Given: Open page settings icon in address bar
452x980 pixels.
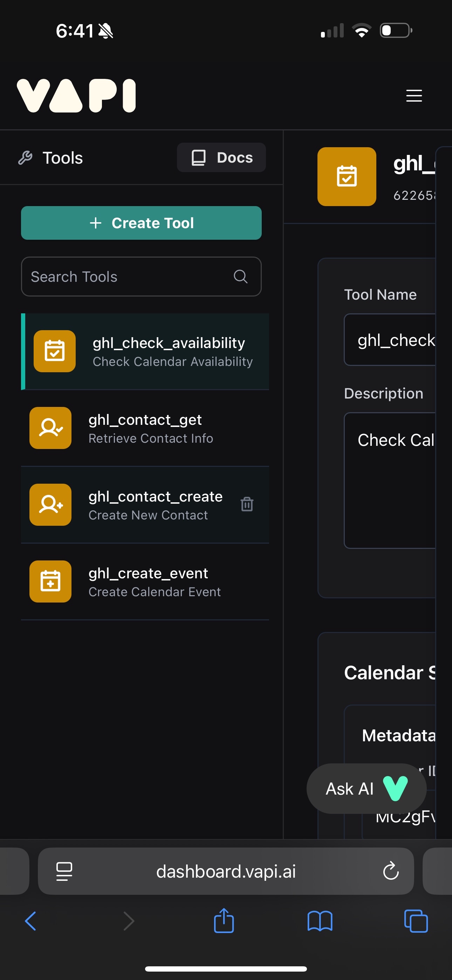Looking at the screenshot, I should (x=64, y=871).
